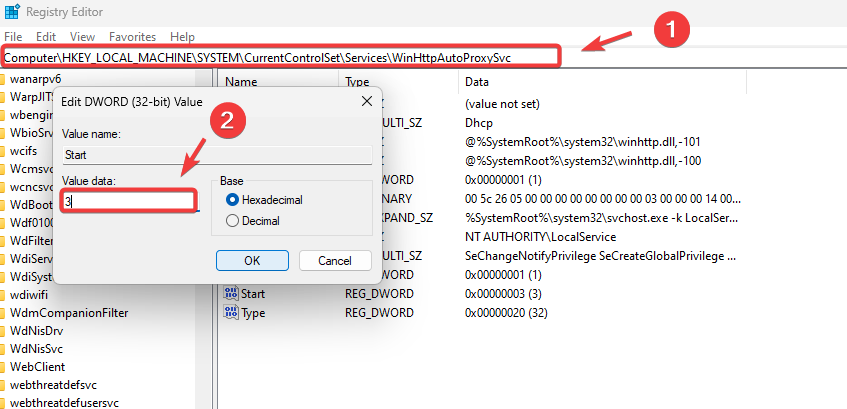Open the WdmCompanionFilter registry key
This screenshot has width=847, height=409.
click(69, 313)
